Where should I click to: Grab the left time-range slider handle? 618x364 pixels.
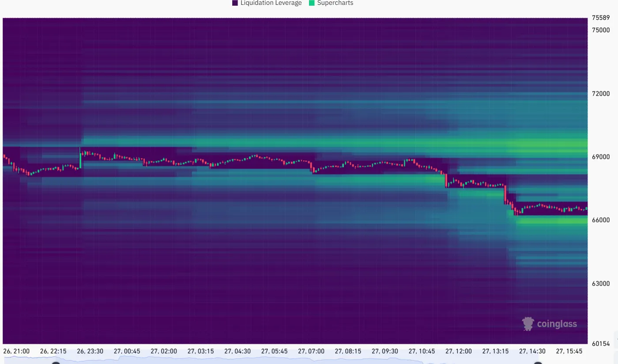pyautogui.click(x=56, y=363)
